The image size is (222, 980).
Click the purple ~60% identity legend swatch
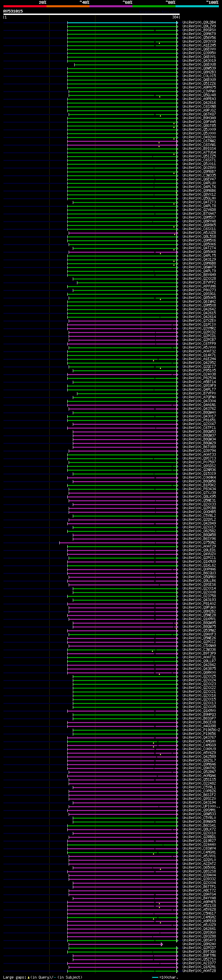pyautogui.click(x=111, y=6)
